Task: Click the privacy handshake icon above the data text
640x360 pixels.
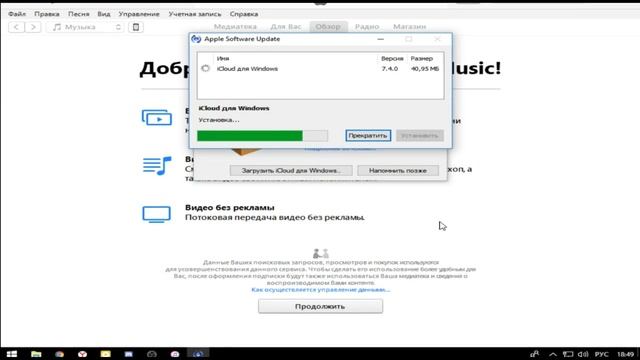Action: click(321, 253)
